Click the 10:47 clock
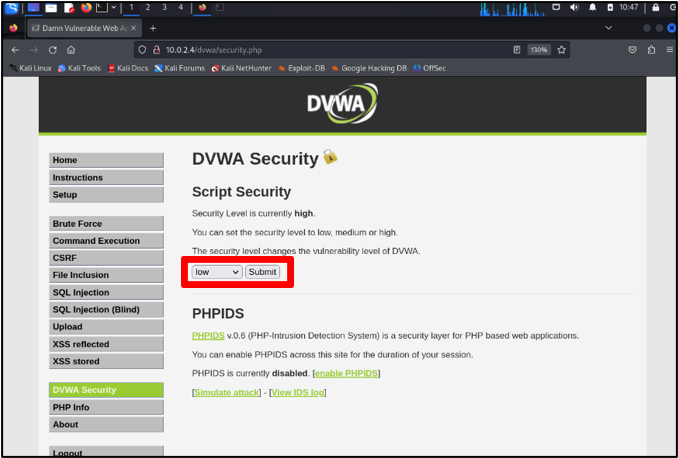678x458 pixels. click(629, 7)
